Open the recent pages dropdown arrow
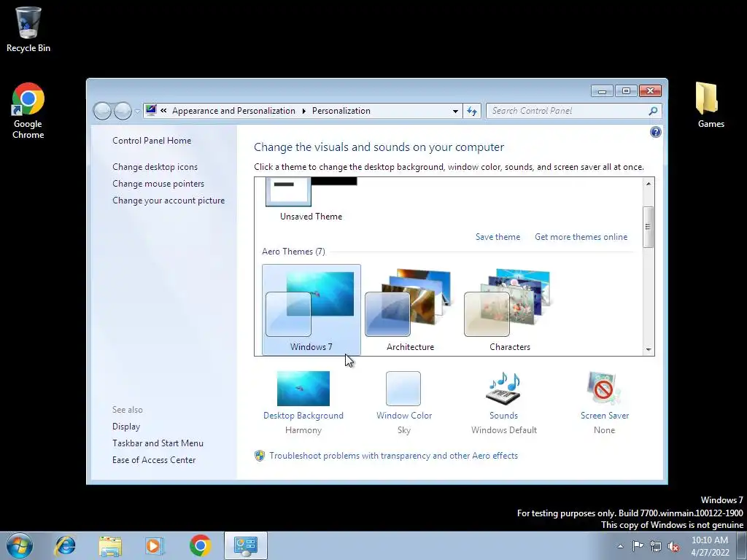The height and width of the screenshot is (560, 747). click(x=137, y=112)
